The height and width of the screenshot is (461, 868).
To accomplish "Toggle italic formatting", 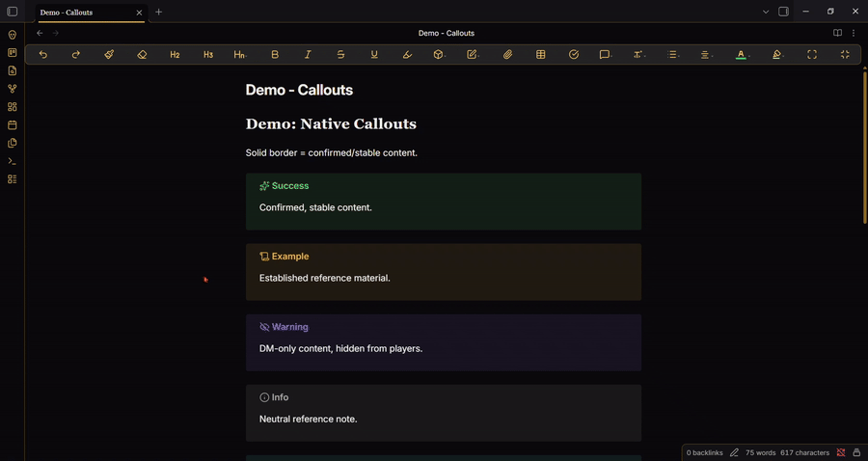I will click(x=308, y=54).
